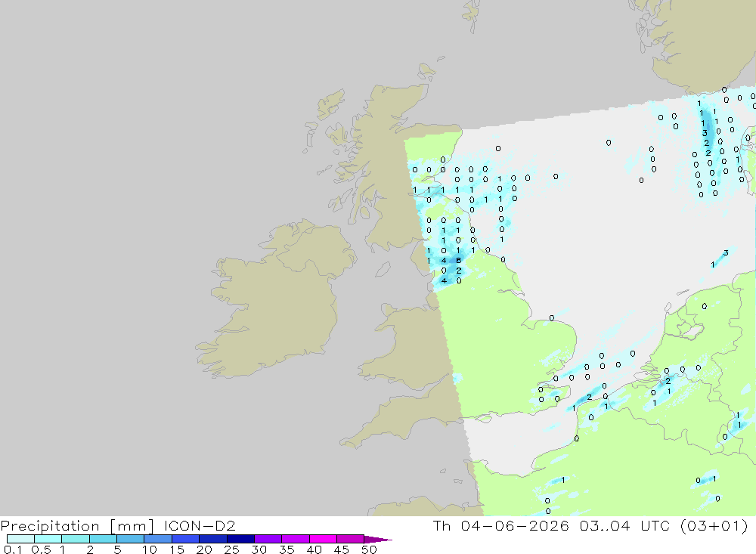Click the 'Th' weekday abbreviation in the footer
The width and height of the screenshot is (756, 554).
(442, 525)
